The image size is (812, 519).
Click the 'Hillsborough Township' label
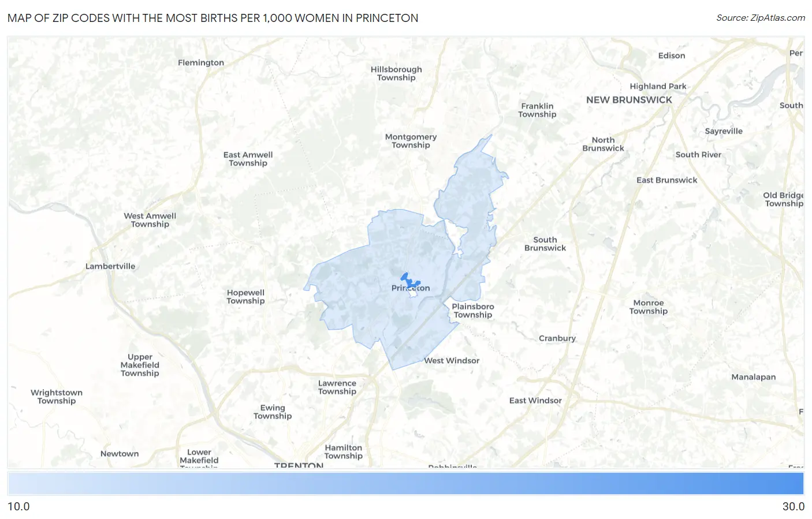[396, 73]
